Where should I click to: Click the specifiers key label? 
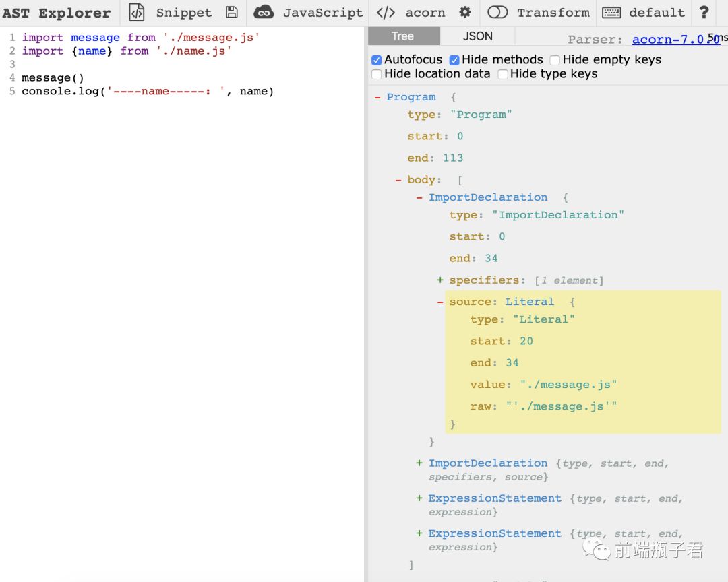coord(484,280)
